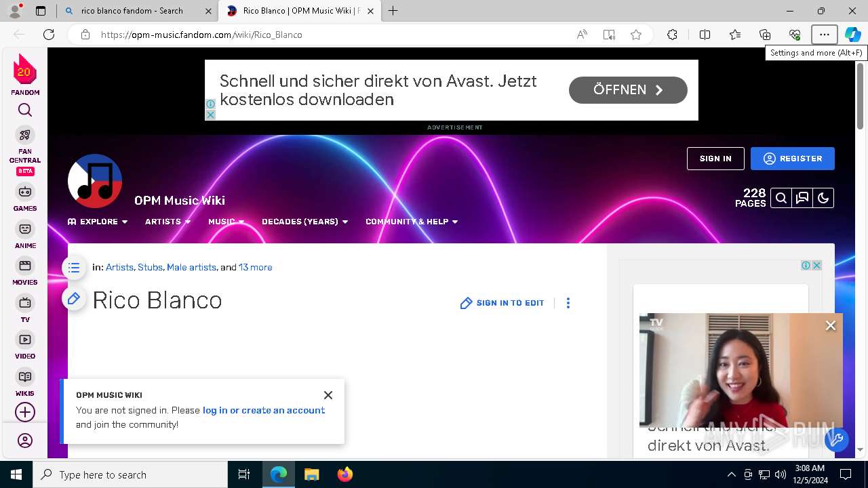The image size is (868, 488).
Task: Open the Stubs category link
Action: [150, 268]
